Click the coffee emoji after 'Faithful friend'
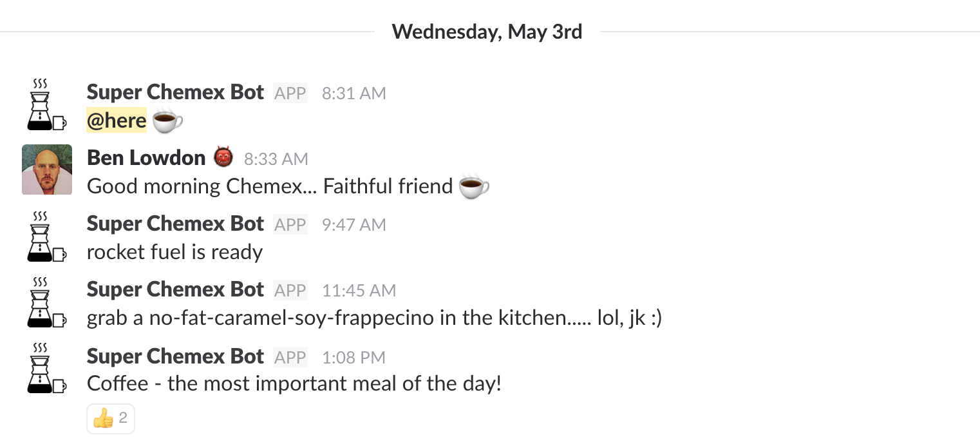Viewport: 980px width, 446px height. 474,187
